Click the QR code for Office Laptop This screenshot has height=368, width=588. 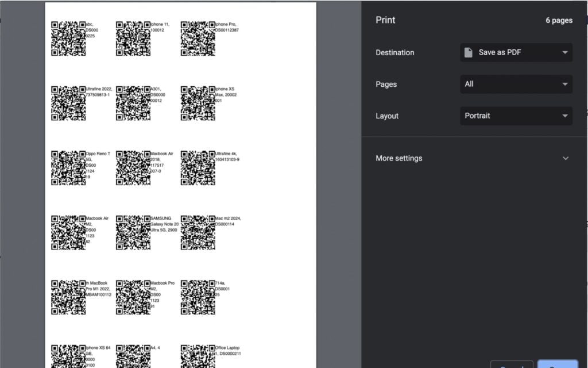coord(198,356)
